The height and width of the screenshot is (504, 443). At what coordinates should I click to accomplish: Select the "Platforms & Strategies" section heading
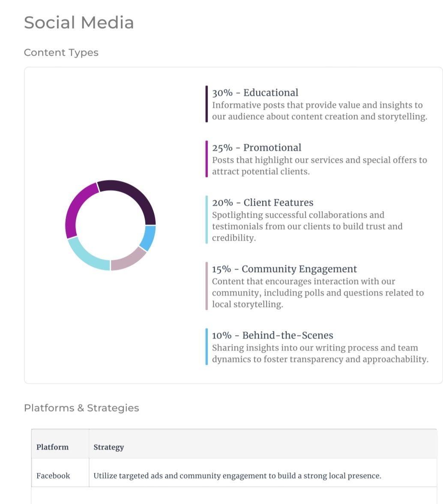click(x=81, y=408)
